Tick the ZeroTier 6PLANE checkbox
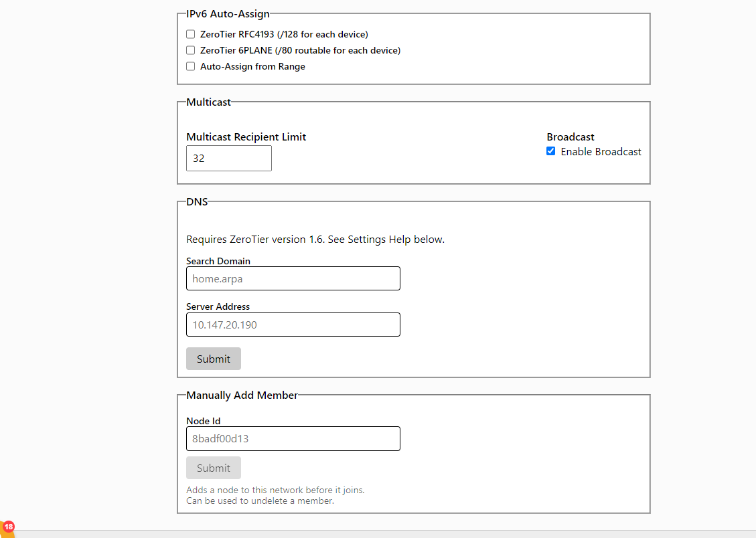The width and height of the screenshot is (756, 538). pyautogui.click(x=191, y=50)
